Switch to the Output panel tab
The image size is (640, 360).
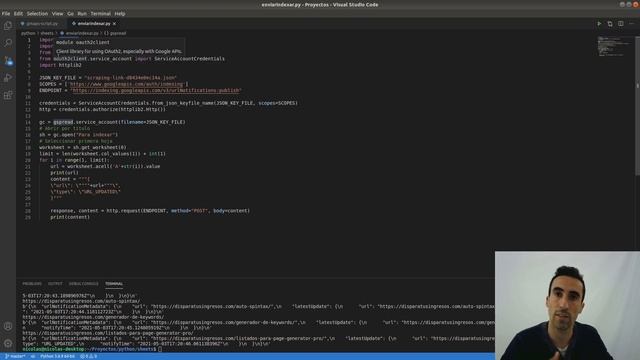click(55, 284)
